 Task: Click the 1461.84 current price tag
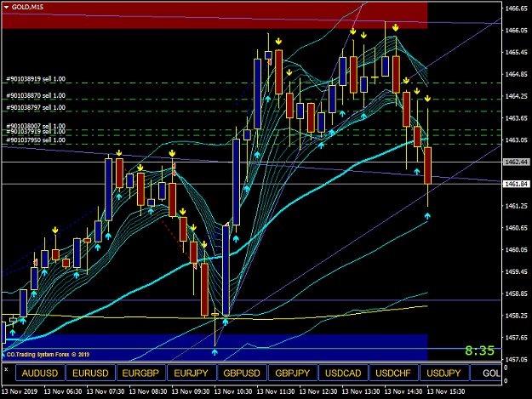tap(516, 184)
